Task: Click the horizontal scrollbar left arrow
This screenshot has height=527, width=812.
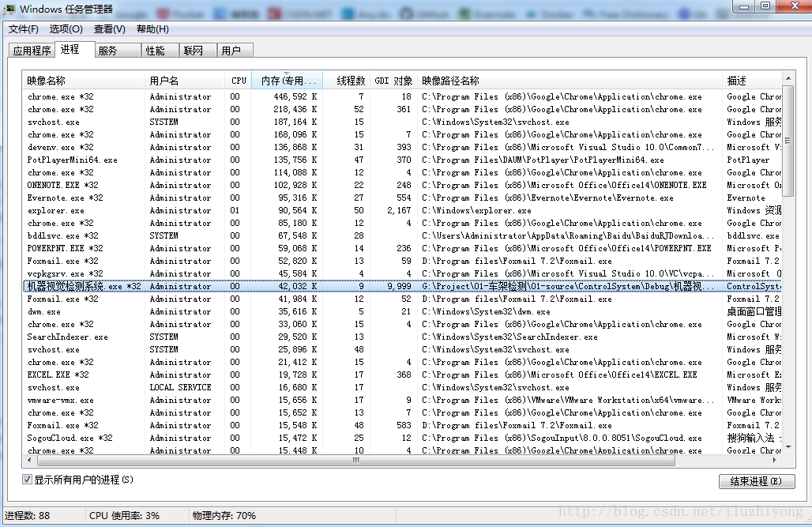Action: pyautogui.click(x=29, y=460)
